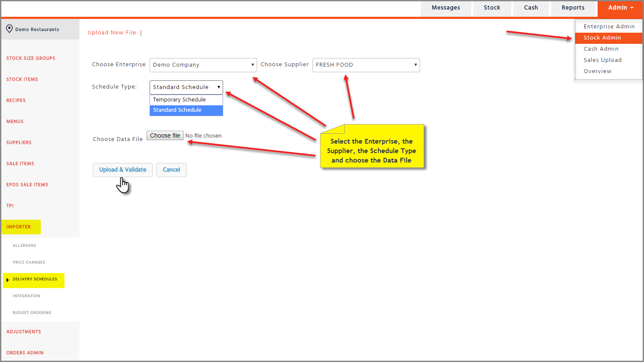This screenshot has width=644, height=362.
Task: Follow the Upload New File link
Action: (112, 33)
